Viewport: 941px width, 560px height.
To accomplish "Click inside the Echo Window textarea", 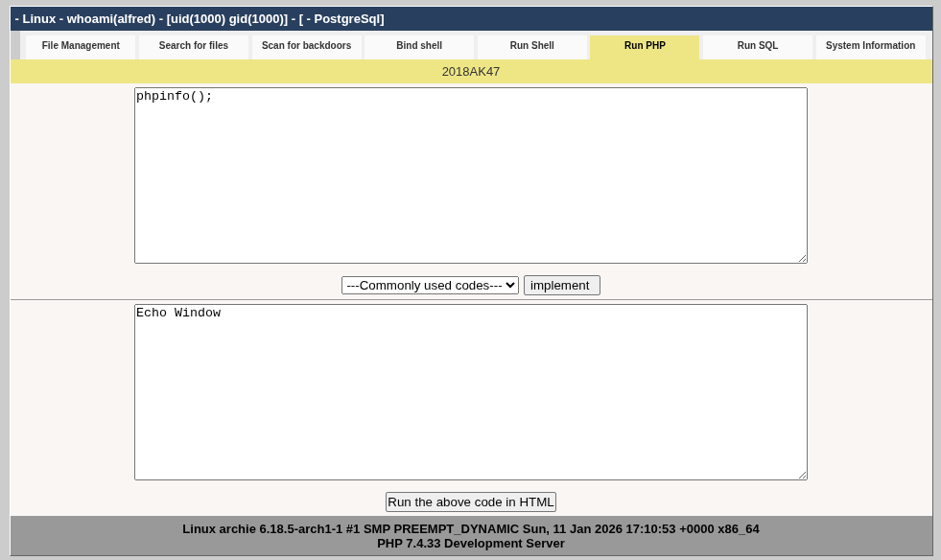I will pyautogui.click(x=470, y=392).
